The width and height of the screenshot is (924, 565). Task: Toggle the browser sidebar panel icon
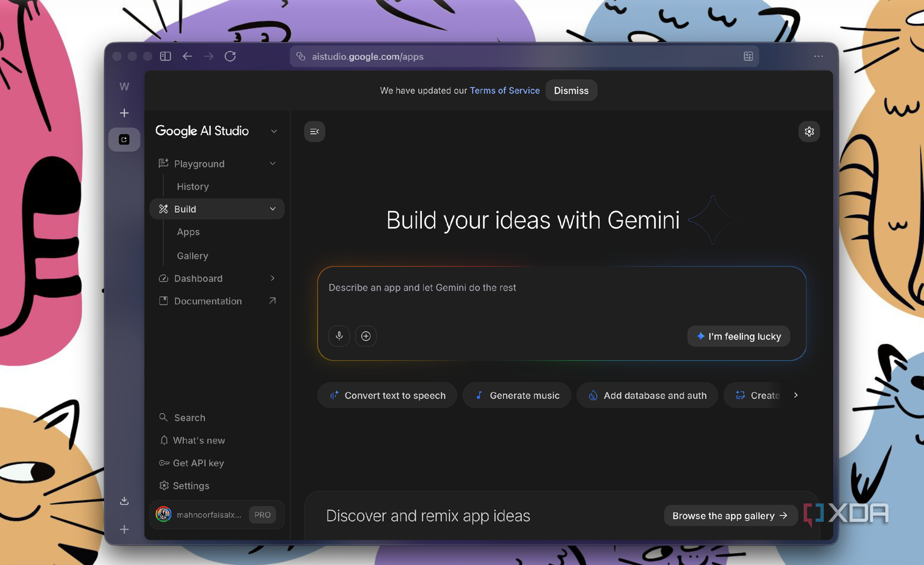coord(165,56)
